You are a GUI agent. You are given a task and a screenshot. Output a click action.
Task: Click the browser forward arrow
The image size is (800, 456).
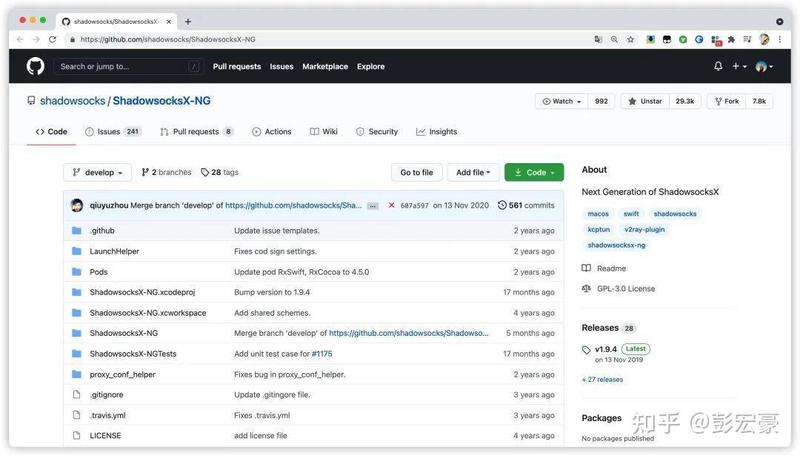[36, 39]
